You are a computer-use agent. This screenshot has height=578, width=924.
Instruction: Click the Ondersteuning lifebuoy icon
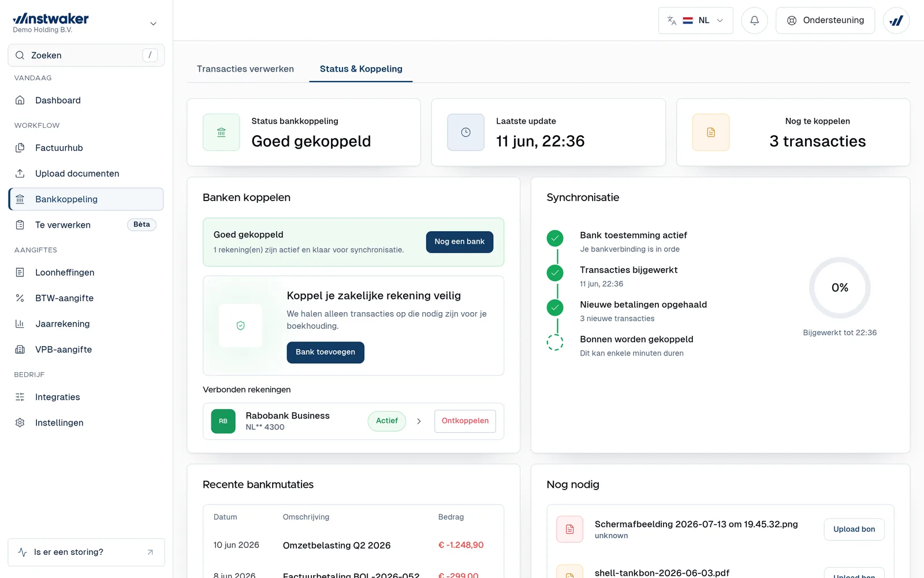click(x=792, y=20)
